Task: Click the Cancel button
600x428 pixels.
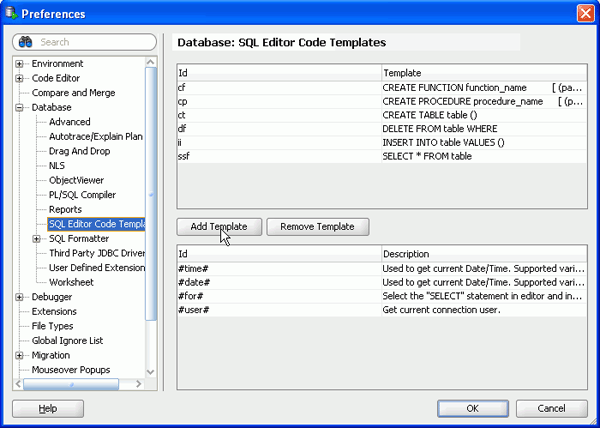Action: 552,409
